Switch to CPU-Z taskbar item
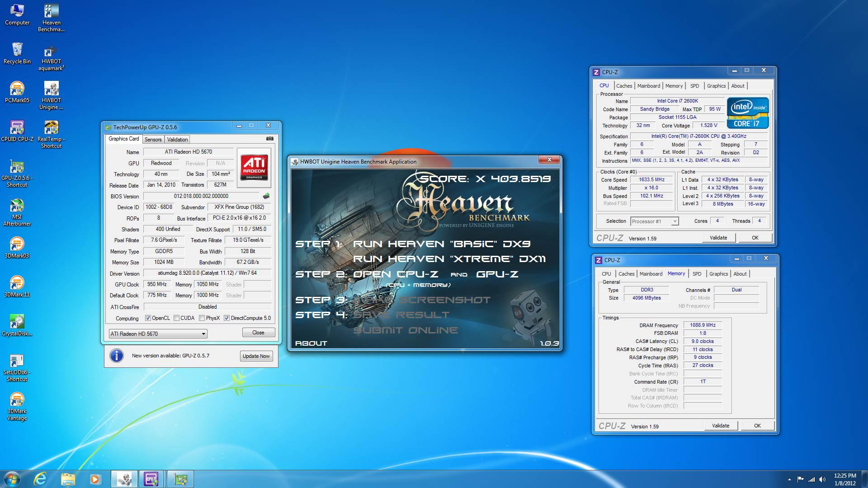This screenshot has width=868, height=488. (152, 479)
